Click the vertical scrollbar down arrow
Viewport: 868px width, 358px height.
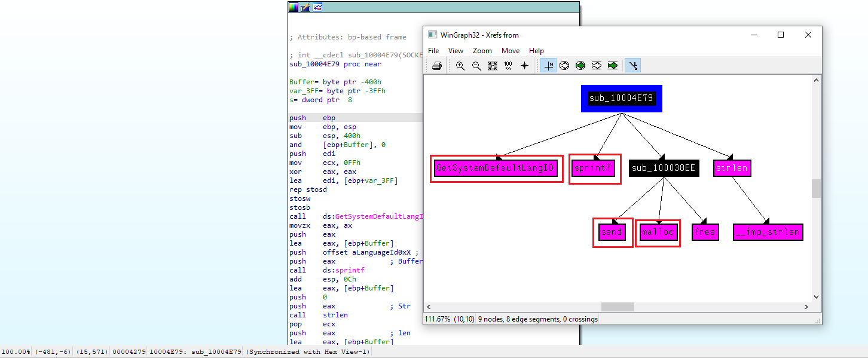(x=816, y=297)
